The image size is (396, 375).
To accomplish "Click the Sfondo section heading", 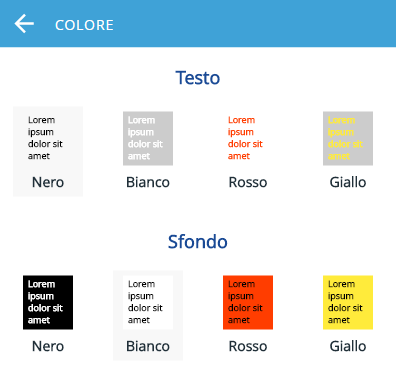I will click(x=198, y=242).
